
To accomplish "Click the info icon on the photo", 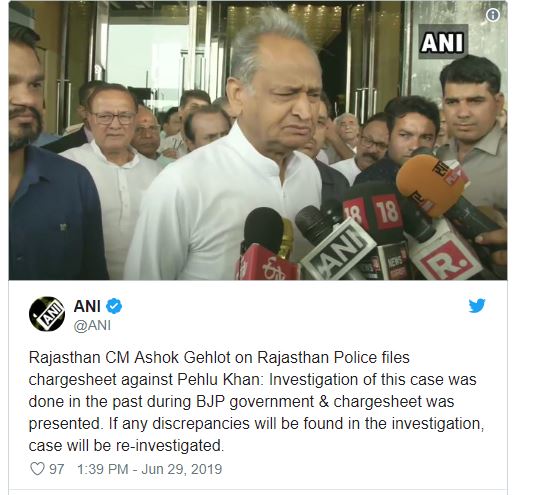I will pos(492,15).
